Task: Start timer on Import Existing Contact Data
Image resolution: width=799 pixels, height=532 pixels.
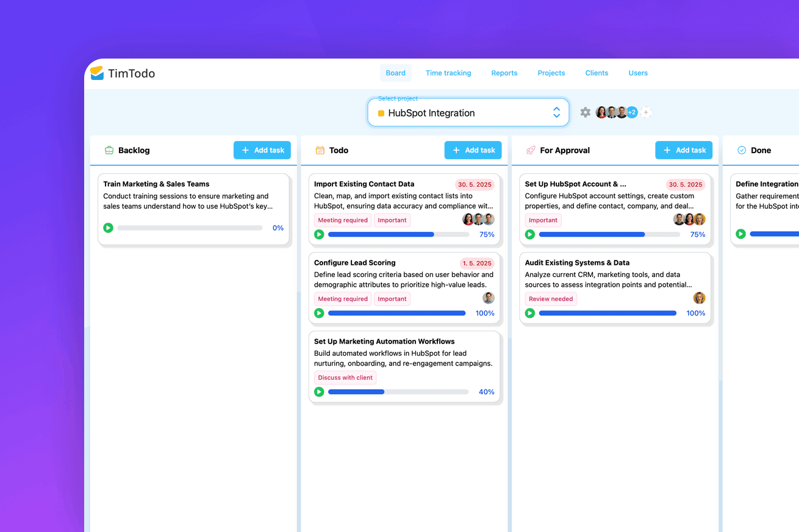Action: click(318, 234)
